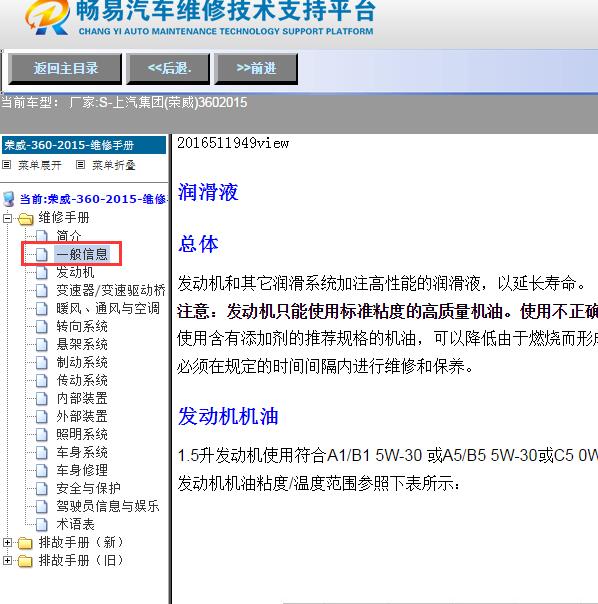Click page icon next to 发动机
Viewport: 598px width, 604px height.
pyautogui.click(x=42, y=272)
